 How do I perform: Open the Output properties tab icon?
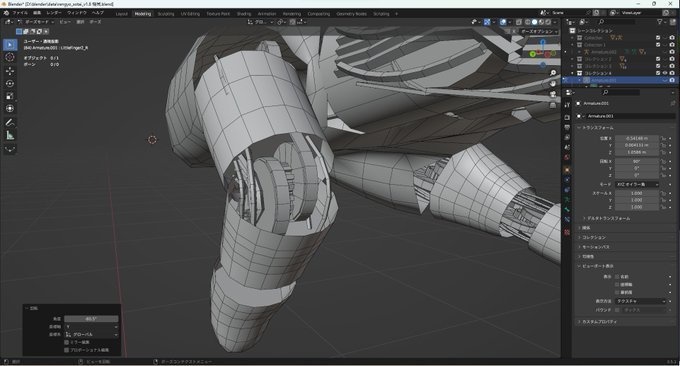tap(567, 127)
